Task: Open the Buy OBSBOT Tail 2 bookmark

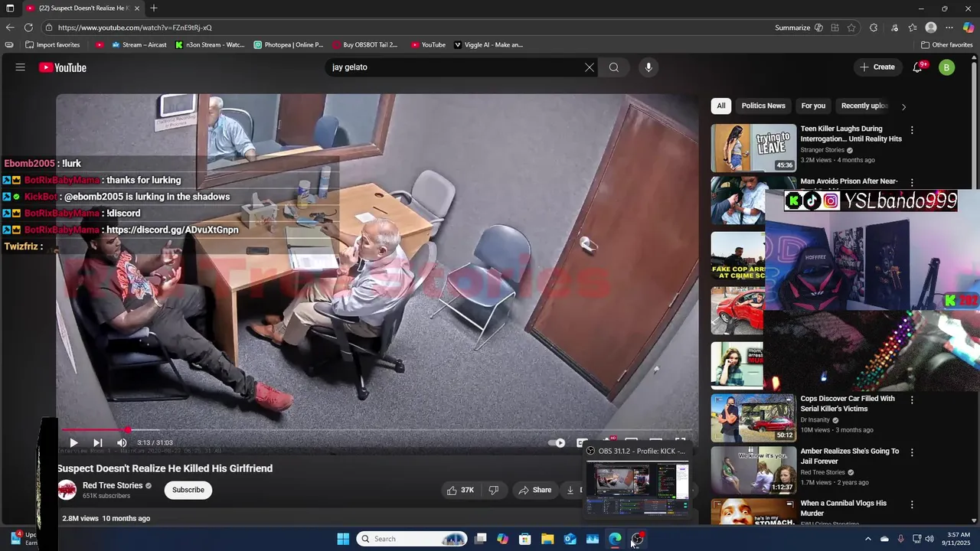Action: coord(364,45)
